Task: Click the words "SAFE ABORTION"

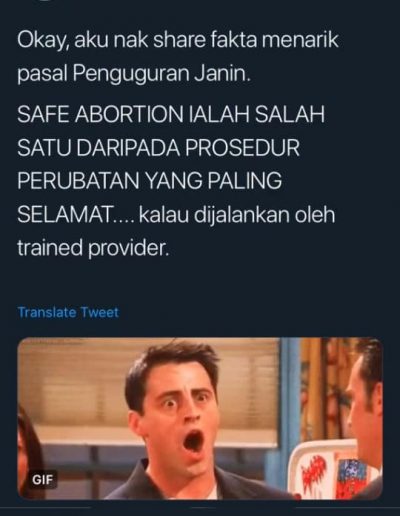Action: click(99, 113)
